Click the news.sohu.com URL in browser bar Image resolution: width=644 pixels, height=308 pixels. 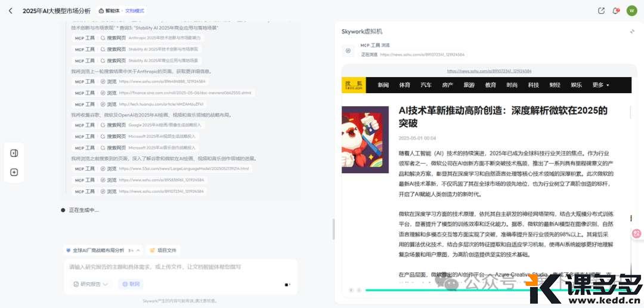coord(489,70)
